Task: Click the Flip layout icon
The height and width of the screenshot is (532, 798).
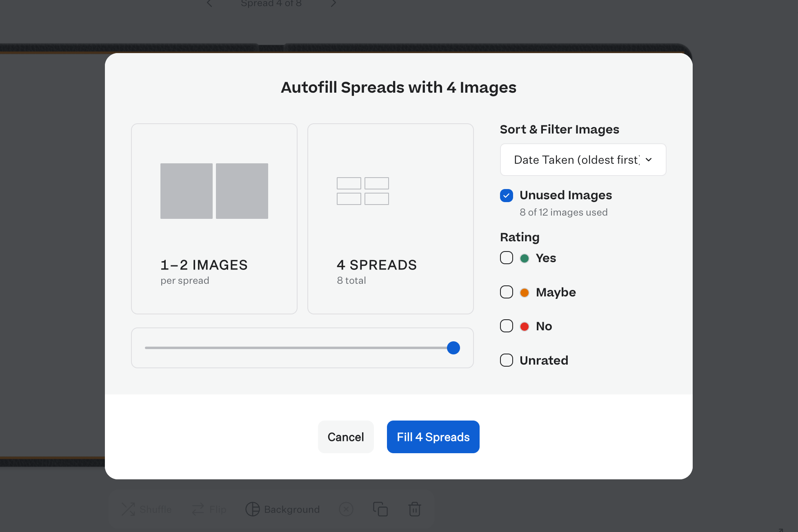Action: 198,509
